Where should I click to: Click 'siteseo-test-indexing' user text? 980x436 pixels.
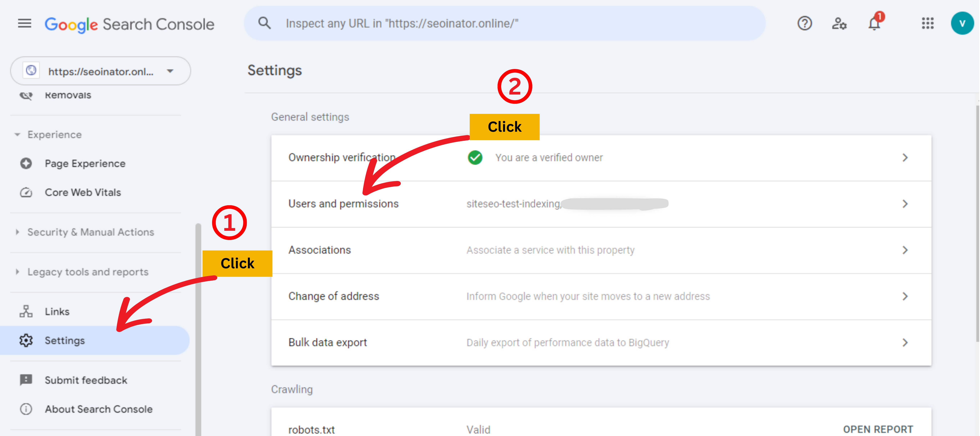tap(514, 204)
